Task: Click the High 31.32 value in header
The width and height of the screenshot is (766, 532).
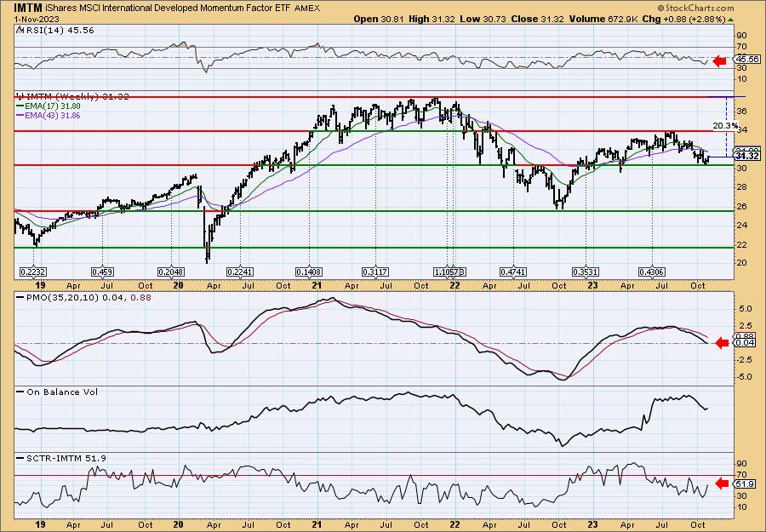Action: [432, 19]
